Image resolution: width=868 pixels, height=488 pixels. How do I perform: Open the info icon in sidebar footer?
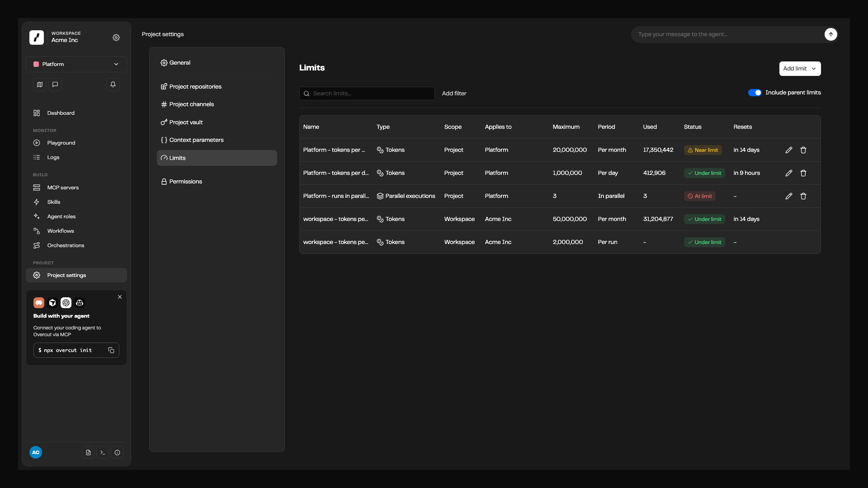117,452
